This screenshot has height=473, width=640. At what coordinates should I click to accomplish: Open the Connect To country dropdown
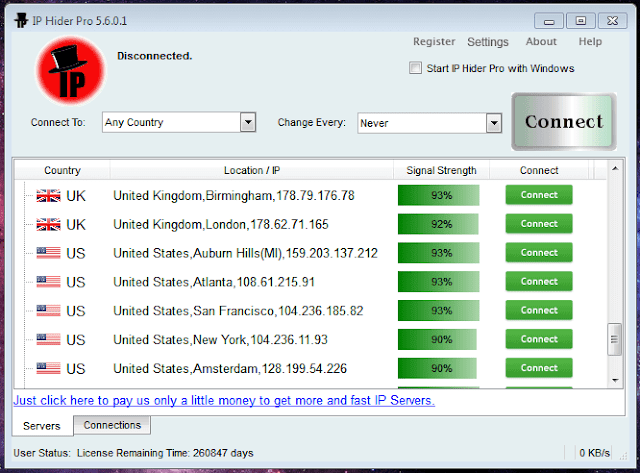point(248,122)
